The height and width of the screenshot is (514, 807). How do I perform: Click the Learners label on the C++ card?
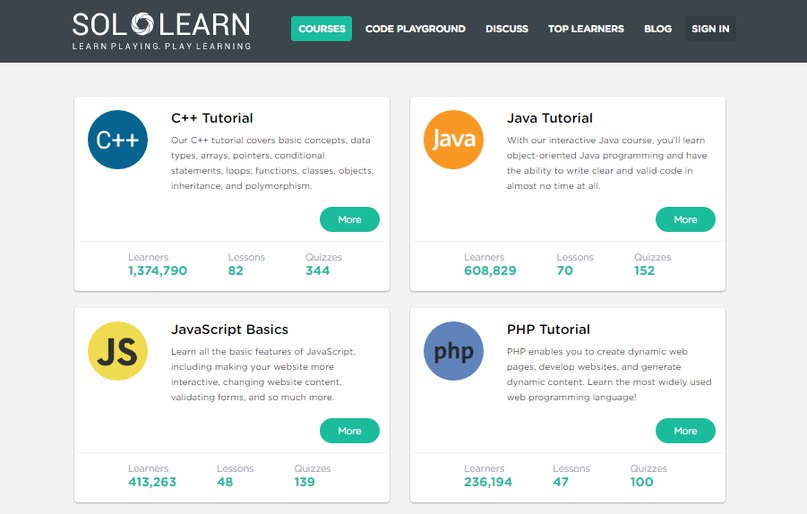(x=148, y=257)
